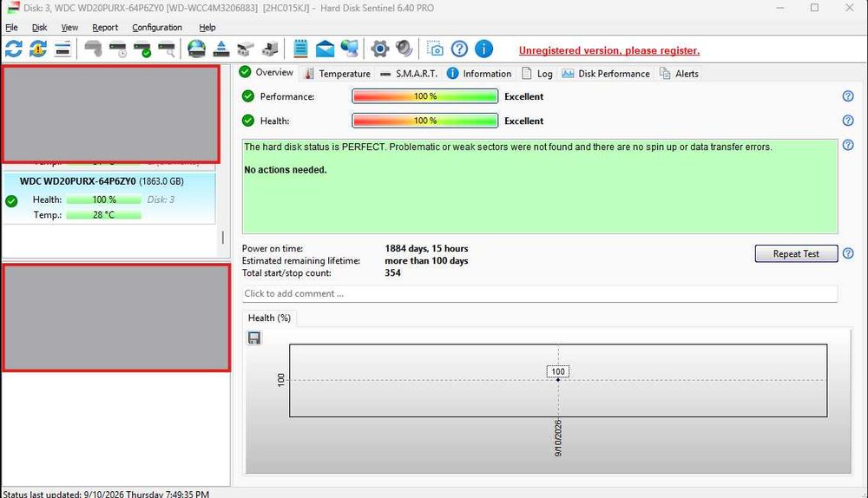Image resolution: width=868 pixels, height=498 pixels.
Task: Click the globe on disk icon
Action: point(196,49)
